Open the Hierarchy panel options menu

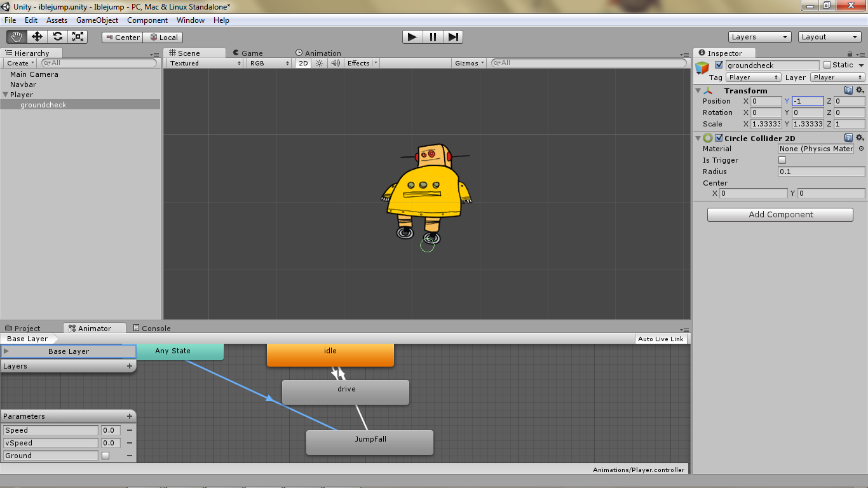coord(154,55)
